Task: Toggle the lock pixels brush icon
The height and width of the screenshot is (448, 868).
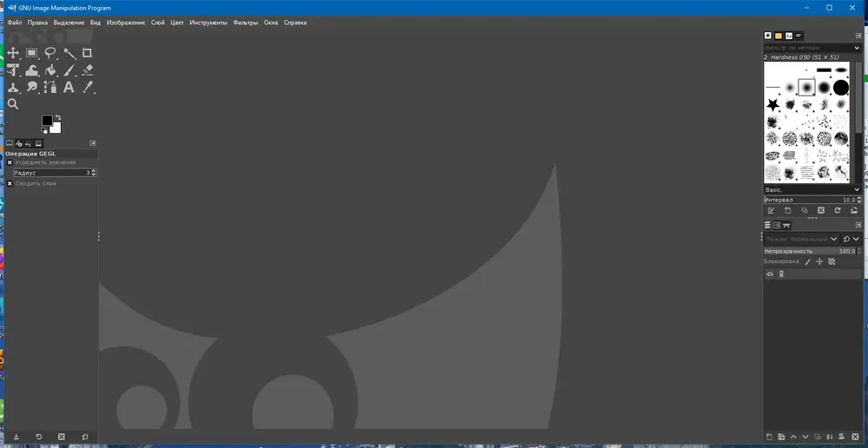Action: [807, 261]
